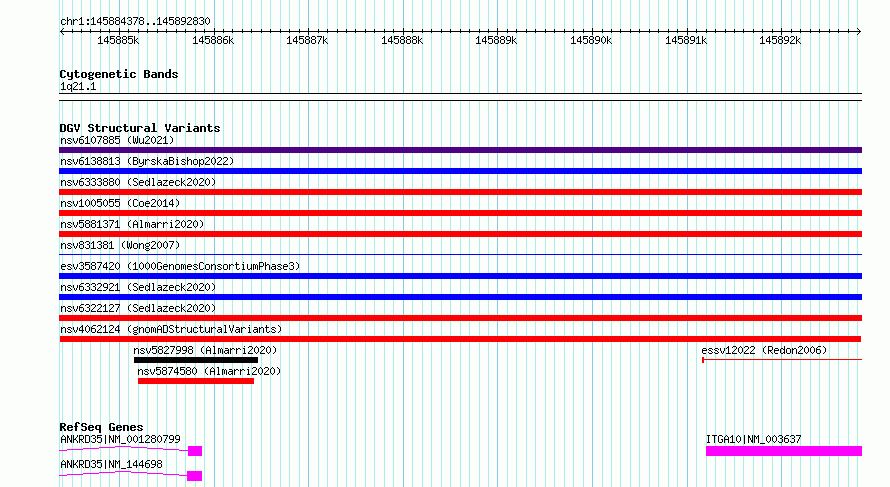Click the ruler's left end arrow
Image resolution: width=890 pixels, height=487 pixels.
pos(62,31)
